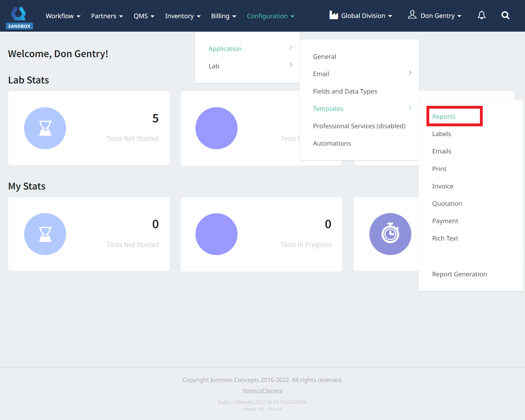Click the stopwatch icon in My Stats
Image resolution: width=525 pixels, height=420 pixels.
pyautogui.click(x=390, y=234)
